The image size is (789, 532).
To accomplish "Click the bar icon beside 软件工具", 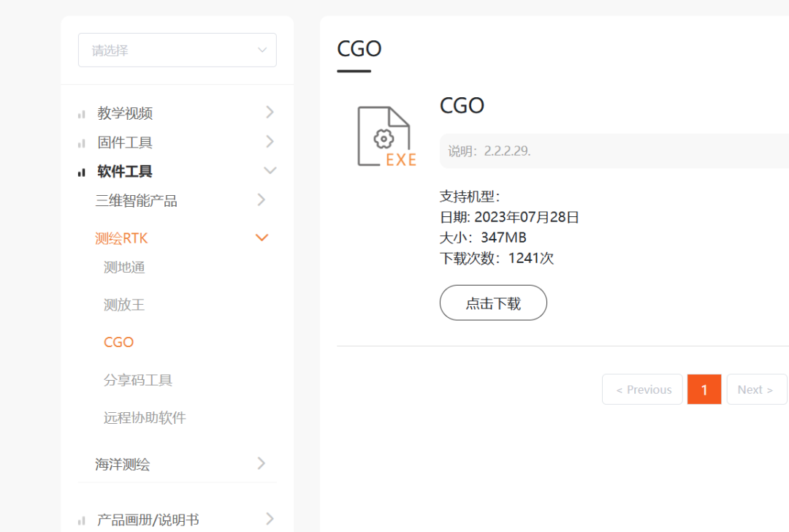I will (82, 172).
